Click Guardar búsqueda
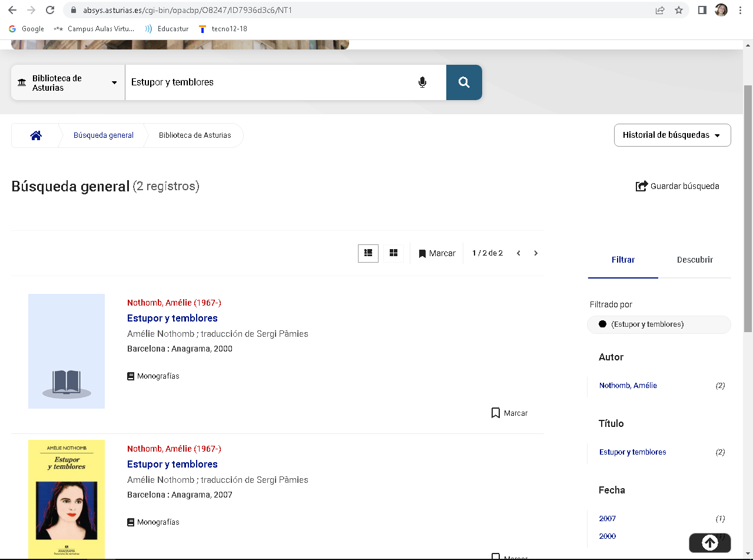Viewport: 753px width, 560px height. tap(678, 186)
